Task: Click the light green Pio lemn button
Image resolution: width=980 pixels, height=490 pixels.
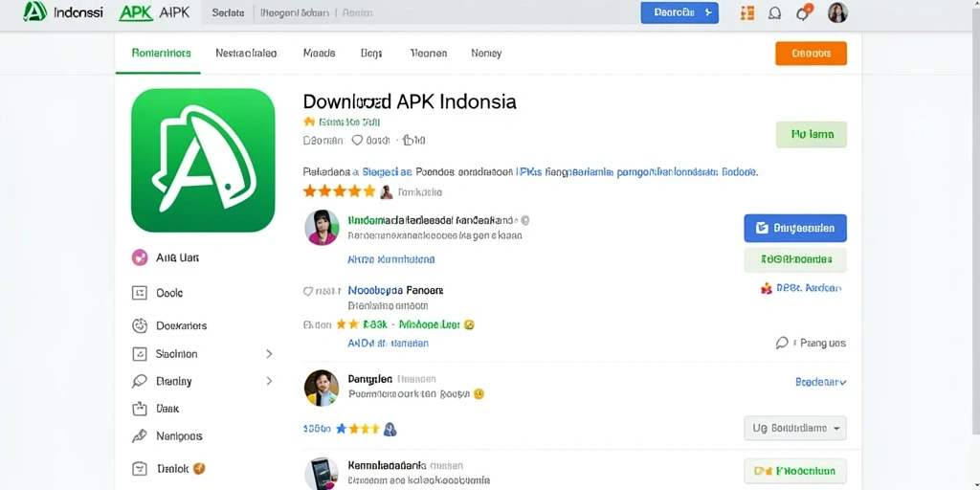Action: (x=811, y=134)
